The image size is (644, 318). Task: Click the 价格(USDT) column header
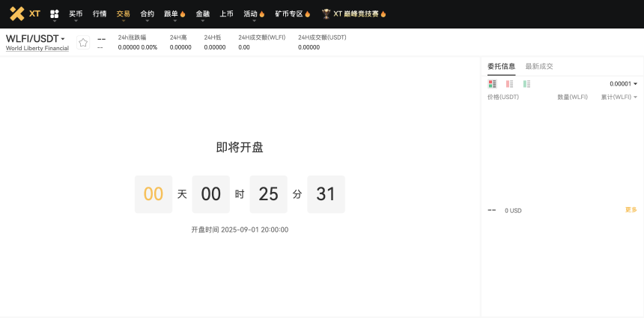click(x=503, y=97)
